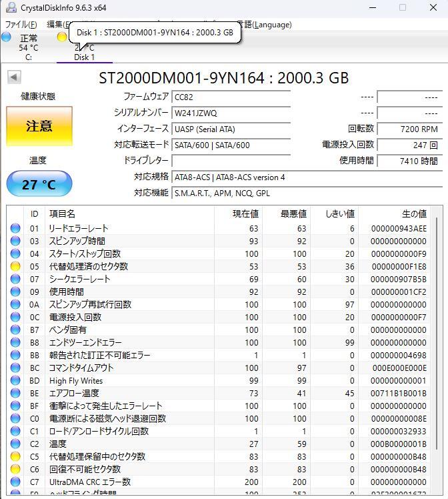Click the 現在値 column header

point(239,214)
